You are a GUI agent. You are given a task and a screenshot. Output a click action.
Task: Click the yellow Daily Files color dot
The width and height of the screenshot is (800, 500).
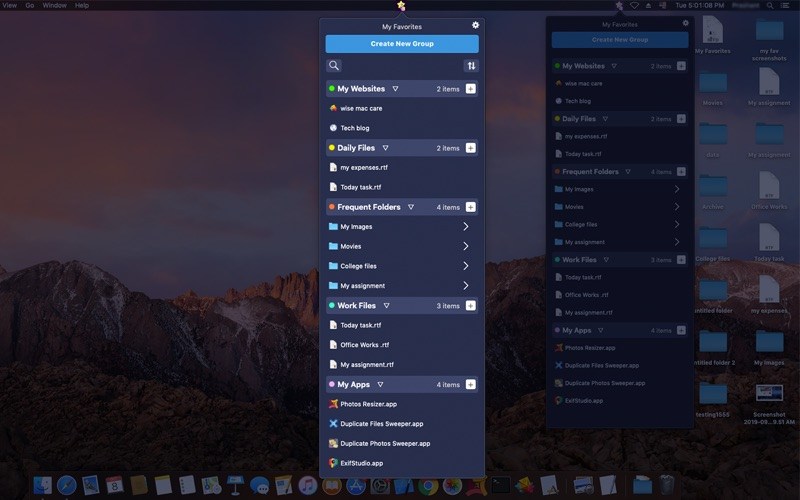pos(332,148)
